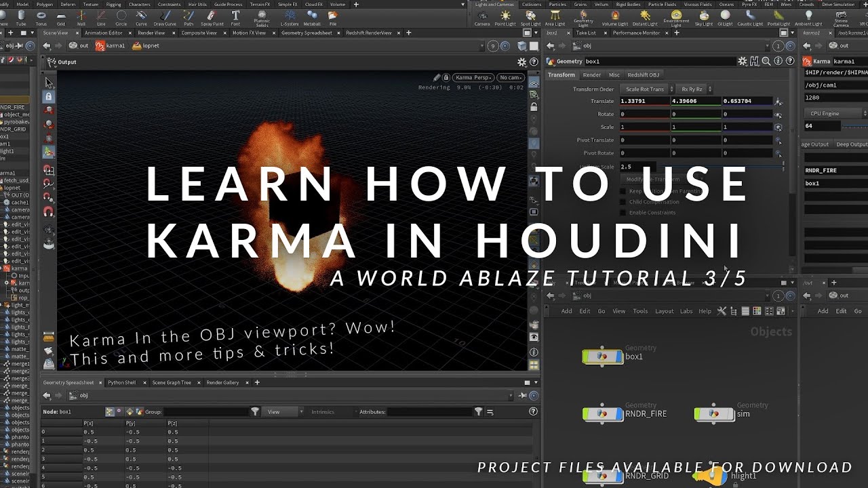Add a Sky Light from the shelf
Viewport: 868px width, 488px height.
coord(704,18)
